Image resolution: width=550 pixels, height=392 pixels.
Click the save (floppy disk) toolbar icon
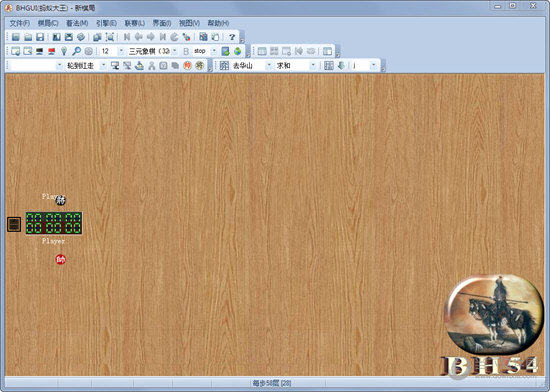40,37
